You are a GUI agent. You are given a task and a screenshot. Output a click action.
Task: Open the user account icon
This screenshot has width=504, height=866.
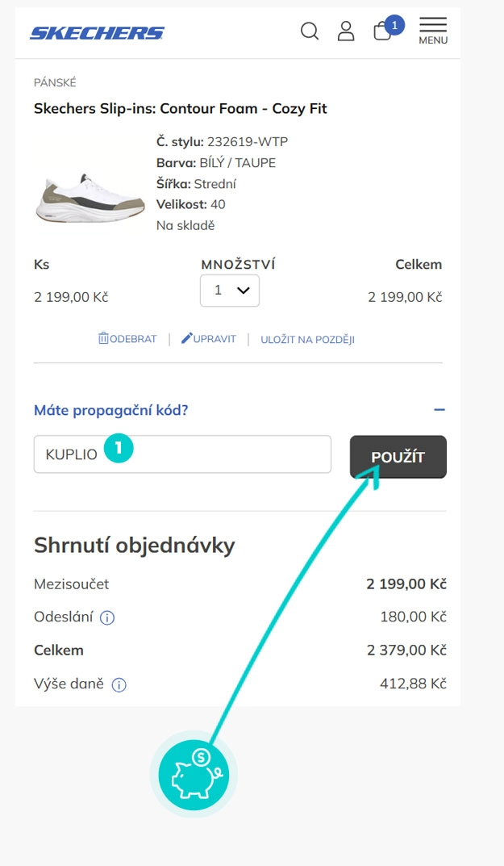[x=346, y=31]
